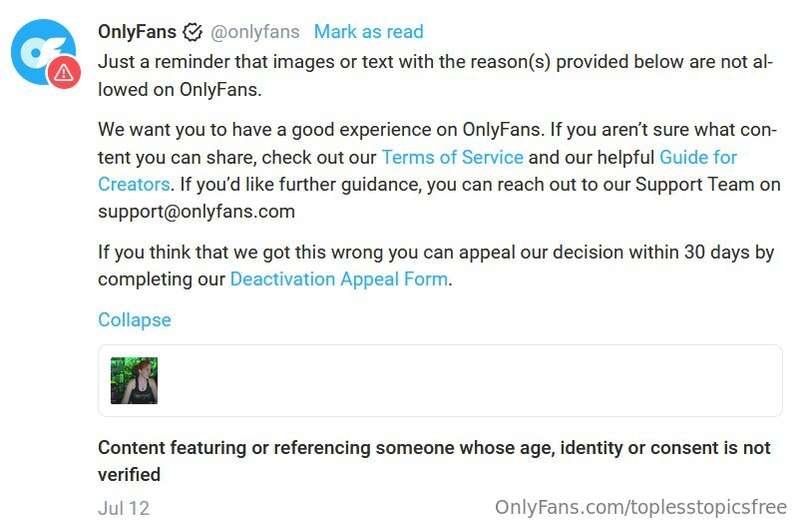Viewport: 800px width, 532px height.
Task: Open the @onlyfans handle
Action: click(255, 32)
